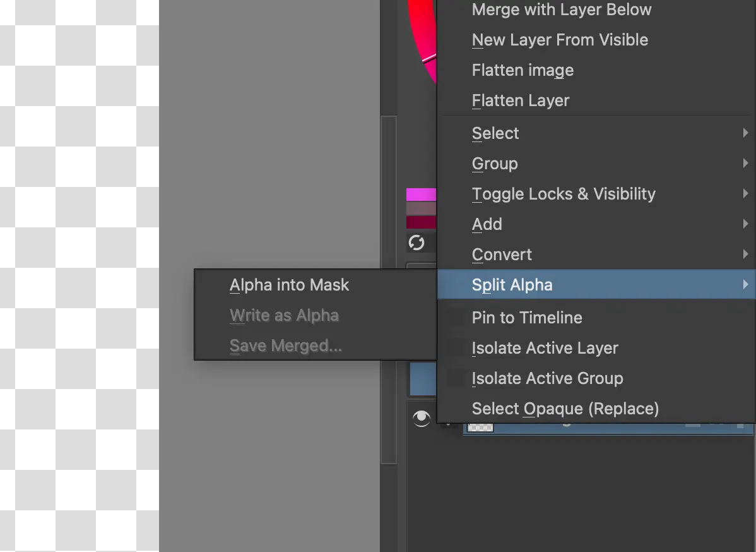Expand arrow beside Split Alpha entry

745,285
